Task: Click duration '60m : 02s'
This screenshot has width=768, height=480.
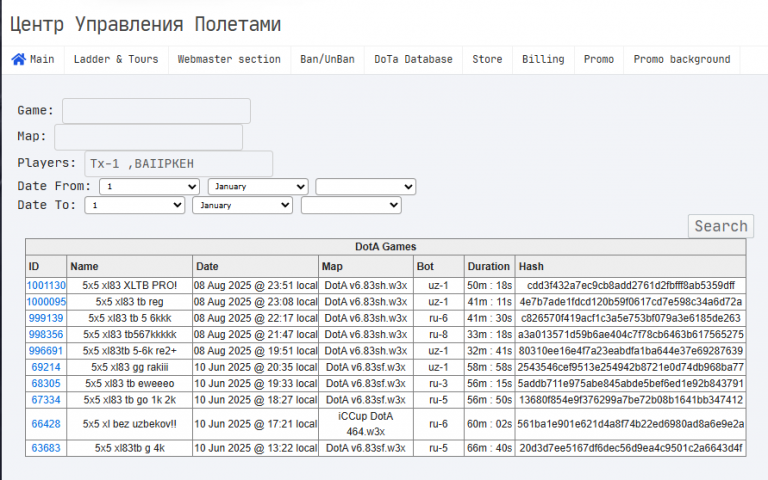Action: (490, 424)
